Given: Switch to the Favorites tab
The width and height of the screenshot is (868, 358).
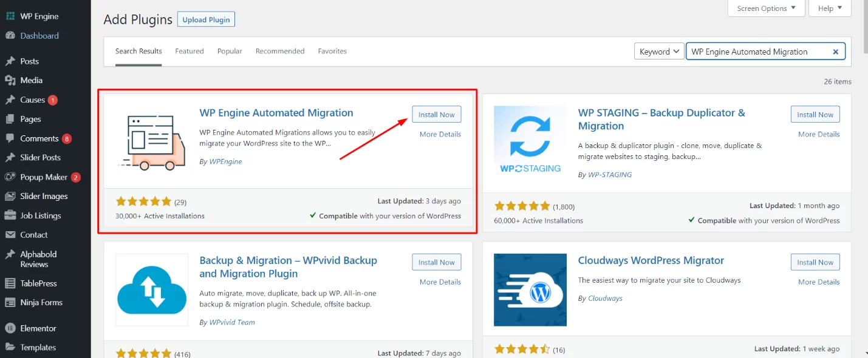Looking at the screenshot, I should [x=332, y=51].
